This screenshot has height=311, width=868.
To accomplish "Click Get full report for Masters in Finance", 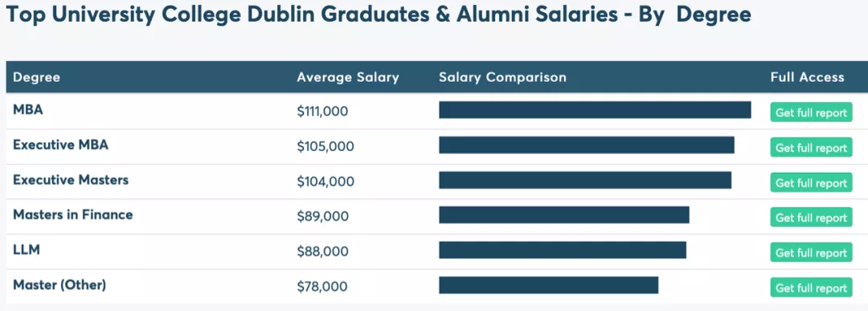I will point(811,218).
